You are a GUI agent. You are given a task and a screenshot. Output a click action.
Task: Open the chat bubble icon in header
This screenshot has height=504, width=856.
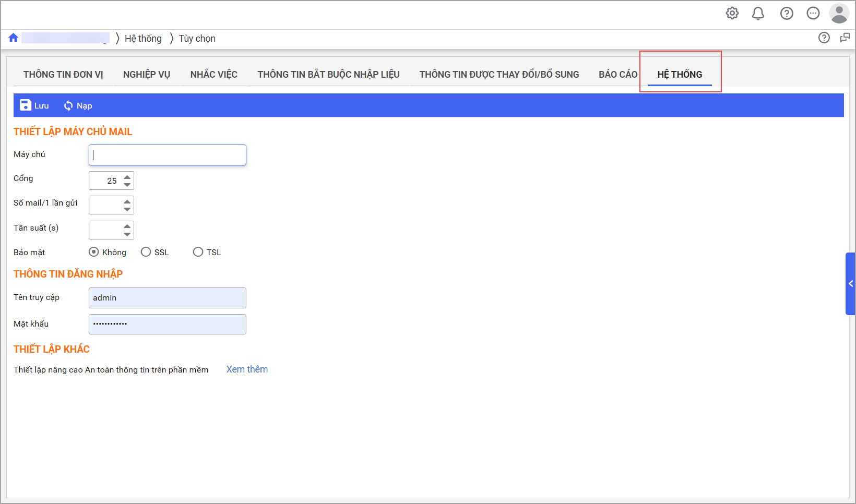813,14
